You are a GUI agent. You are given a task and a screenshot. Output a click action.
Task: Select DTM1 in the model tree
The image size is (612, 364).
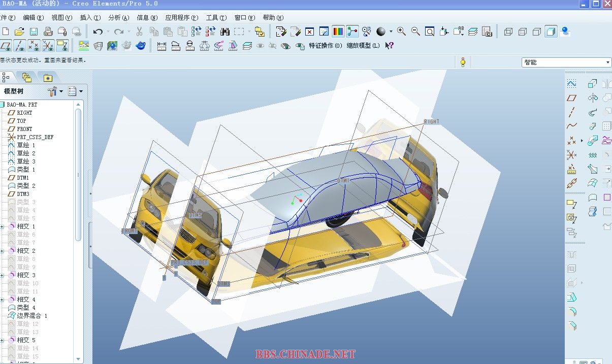pyautogui.click(x=19, y=178)
